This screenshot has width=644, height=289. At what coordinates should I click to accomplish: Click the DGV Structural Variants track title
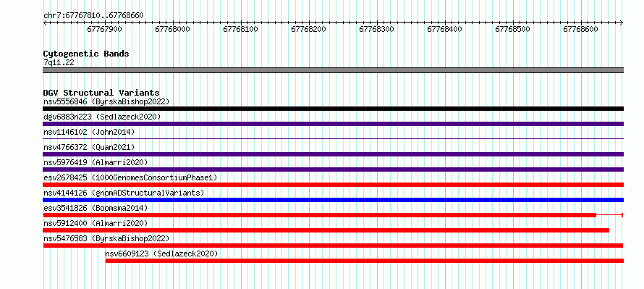(x=101, y=93)
